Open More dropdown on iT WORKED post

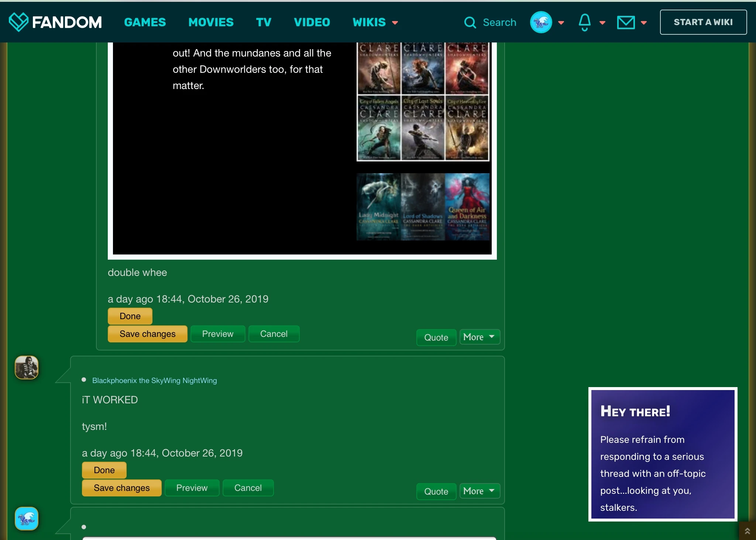click(x=479, y=491)
